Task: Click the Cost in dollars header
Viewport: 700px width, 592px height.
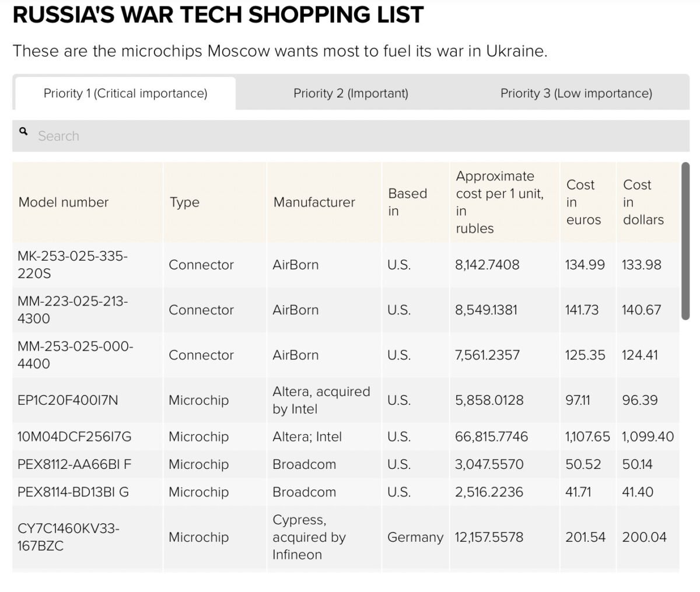Action: [x=643, y=202]
